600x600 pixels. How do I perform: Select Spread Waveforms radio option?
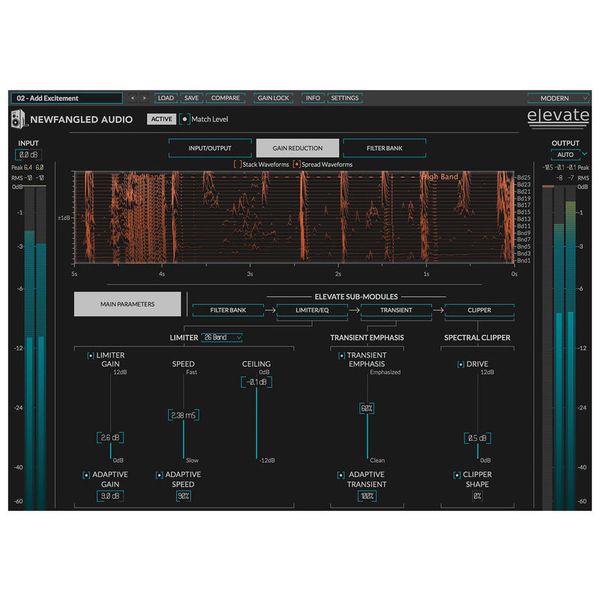[x=296, y=164]
